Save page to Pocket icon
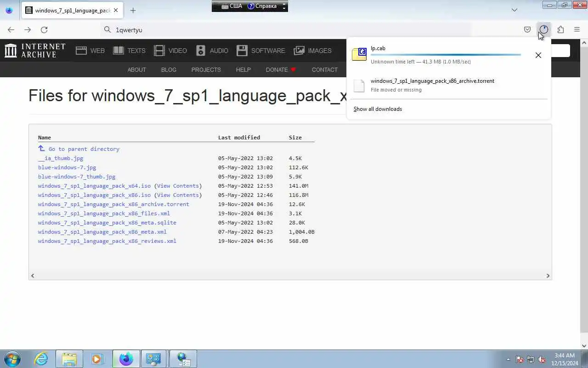The height and width of the screenshot is (368, 588). [x=527, y=29]
